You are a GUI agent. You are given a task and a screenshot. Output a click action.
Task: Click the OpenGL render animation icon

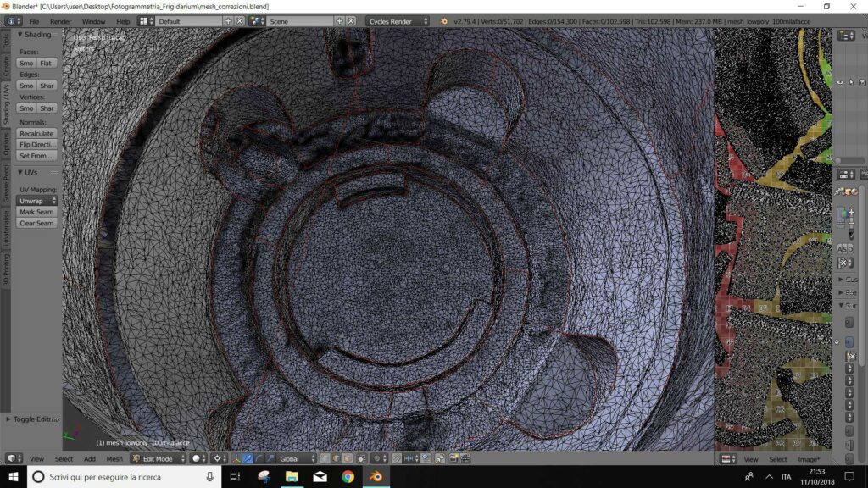pyautogui.click(x=465, y=458)
